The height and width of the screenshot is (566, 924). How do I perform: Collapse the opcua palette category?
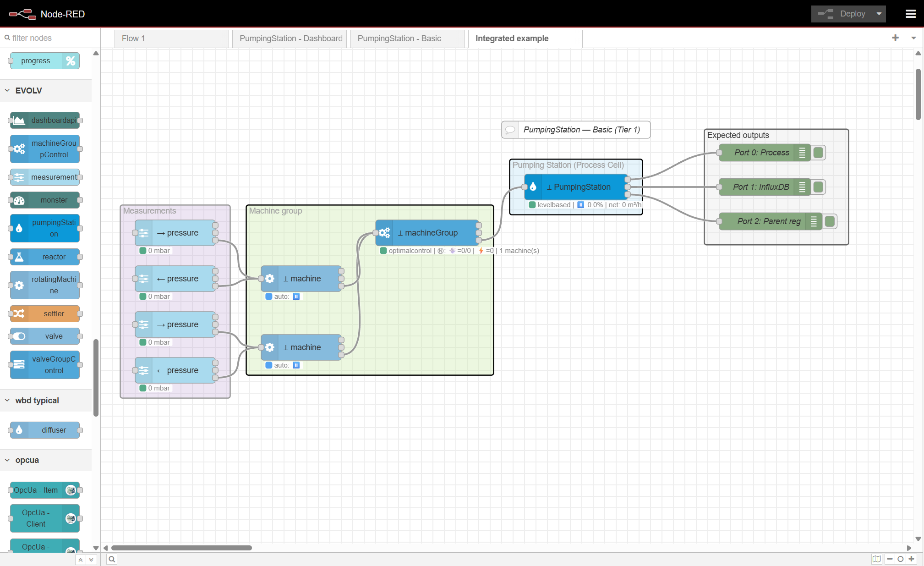click(x=46, y=460)
